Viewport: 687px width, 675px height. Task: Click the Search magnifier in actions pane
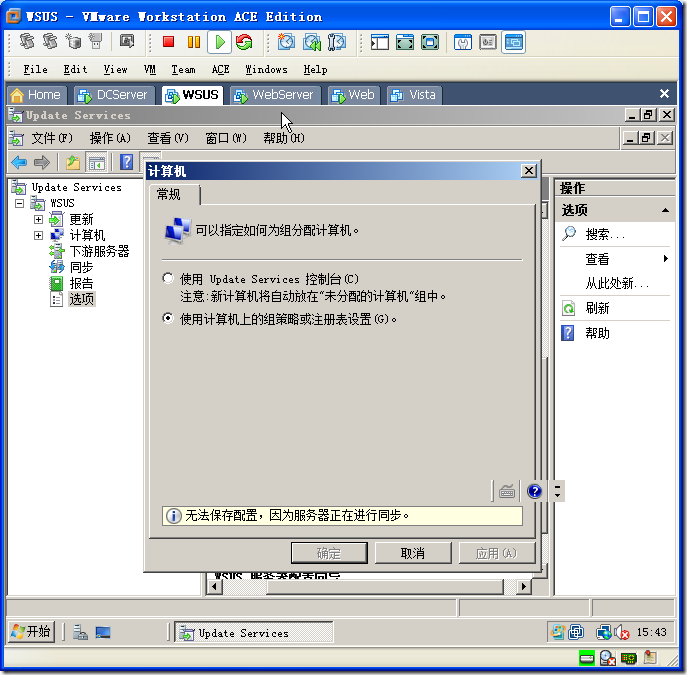(x=569, y=233)
